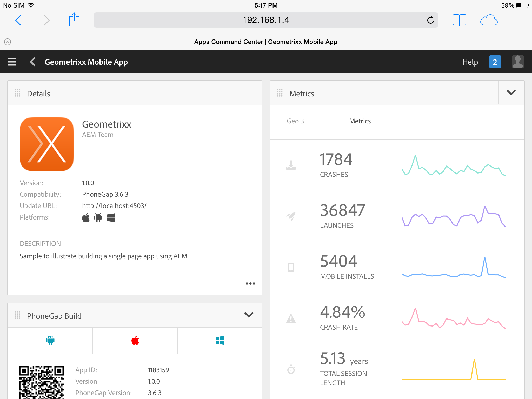Close the Apps Command Center tab
Viewport: 532px width, 399px height.
click(8, 42)
